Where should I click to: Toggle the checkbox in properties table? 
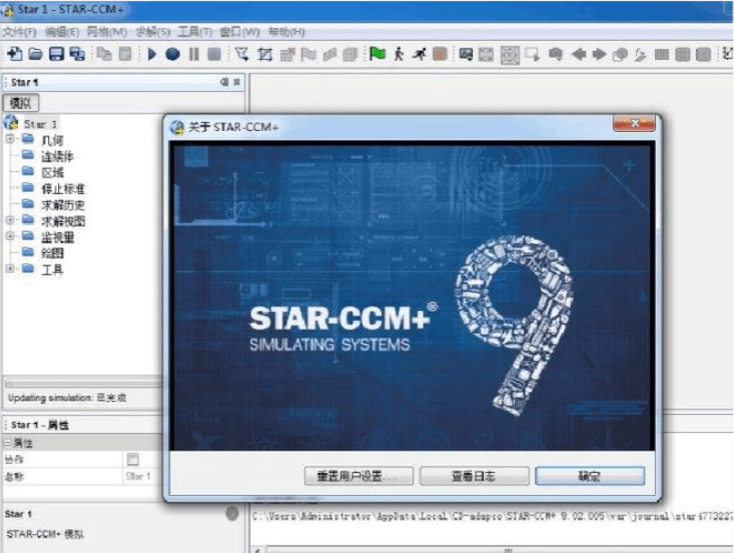point(133,459)
